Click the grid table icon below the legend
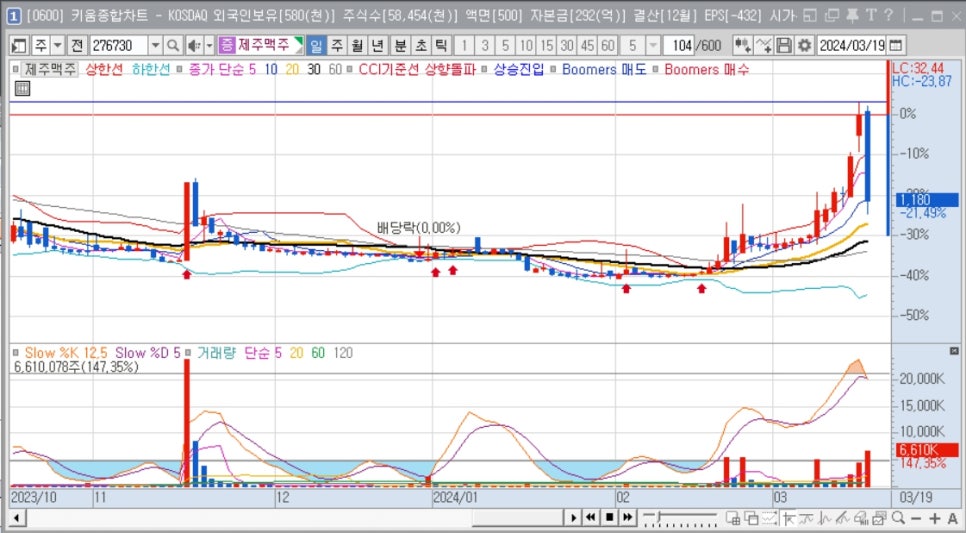 tap(22, 89)
